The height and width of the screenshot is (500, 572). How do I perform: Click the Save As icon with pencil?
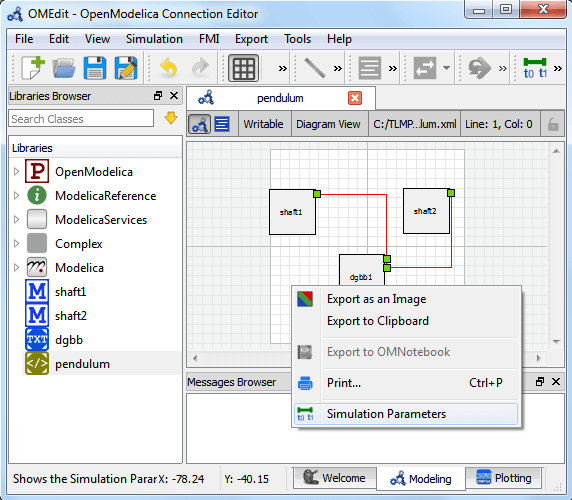coord(126,68)
